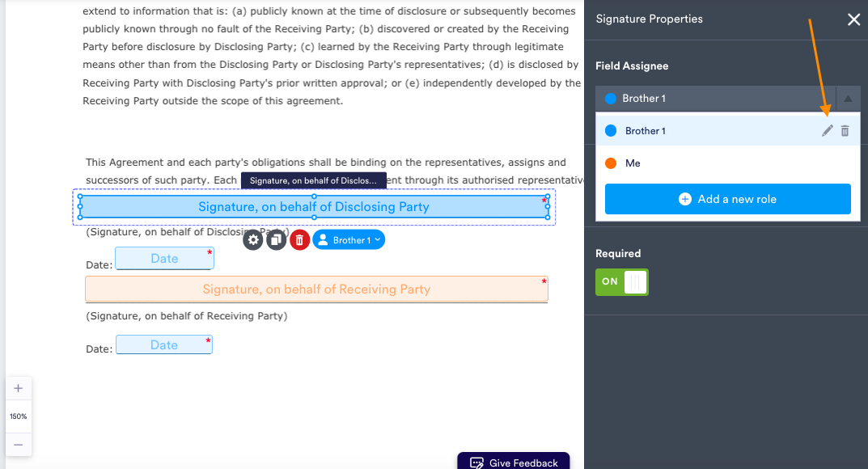The height and width of the screenshot is (469, 868).
Task: Click the Disclosing Party signature field
Action: coord(314,207)
